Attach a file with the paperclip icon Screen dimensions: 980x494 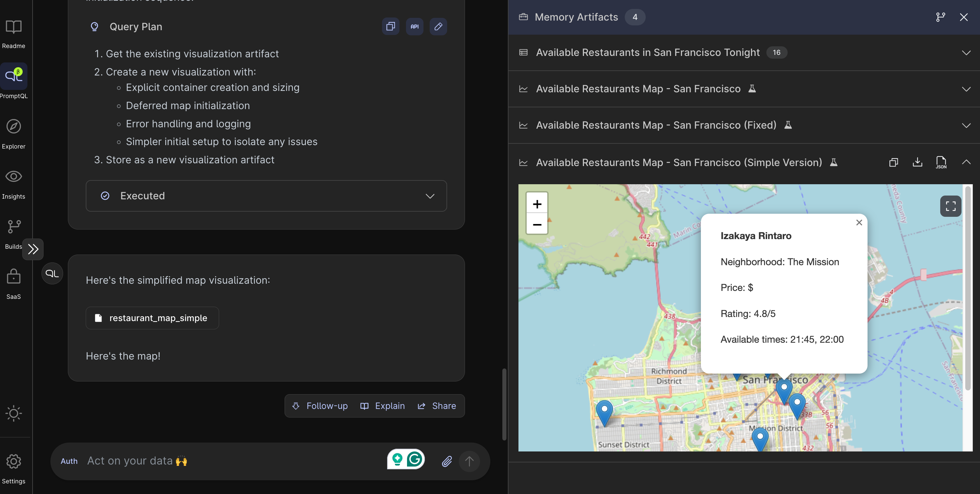coord(447,461)
